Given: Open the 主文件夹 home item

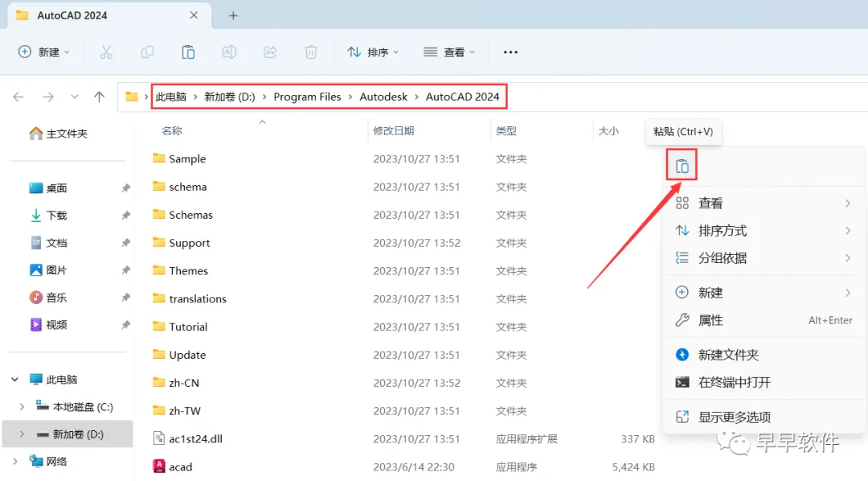Looking at the screenshot, I should click(x=59, y=134).
